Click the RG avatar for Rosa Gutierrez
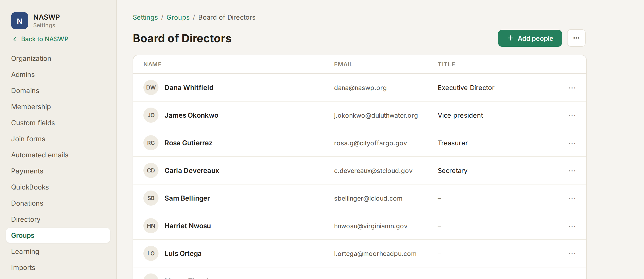The height and width of the screenshot is (279, 644). point(151,143)
